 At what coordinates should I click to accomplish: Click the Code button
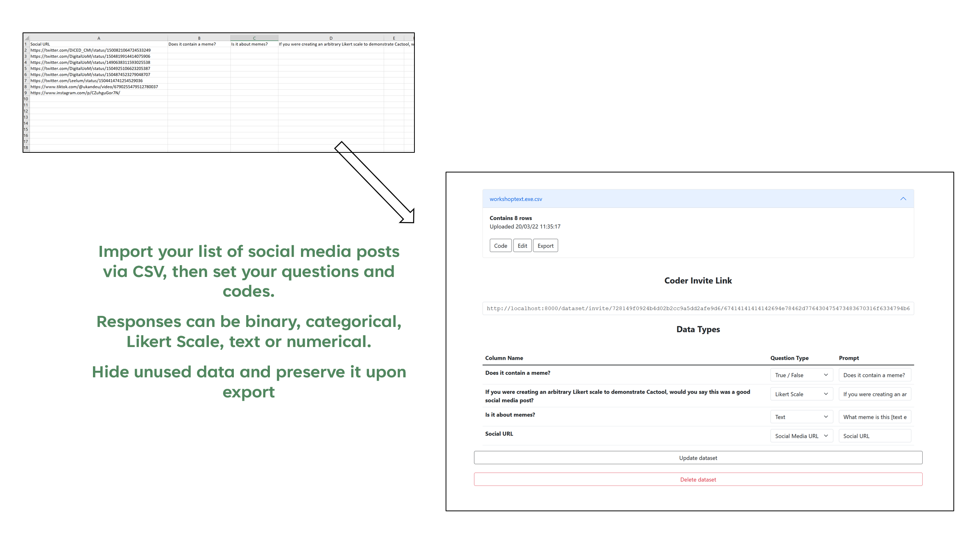pyautogui.click(x=500, y=245)
